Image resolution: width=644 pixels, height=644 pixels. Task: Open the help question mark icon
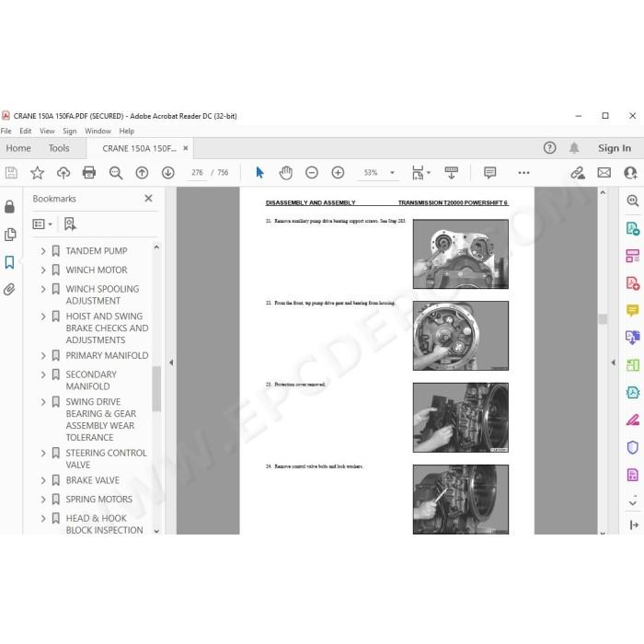click(549, 148)
